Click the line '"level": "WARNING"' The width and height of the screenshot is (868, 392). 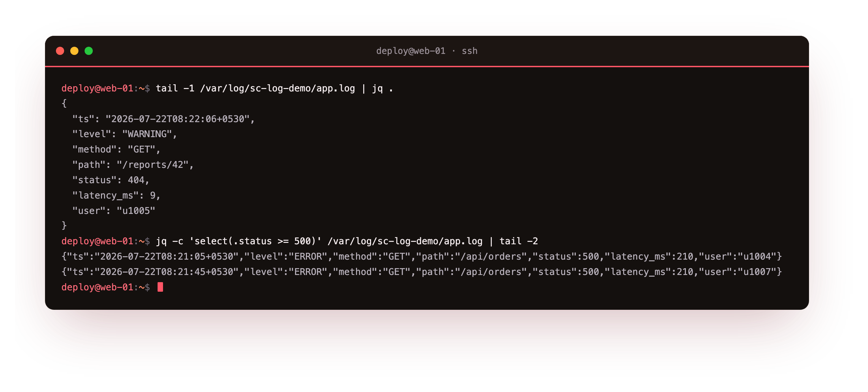click(x=124, y=134)
